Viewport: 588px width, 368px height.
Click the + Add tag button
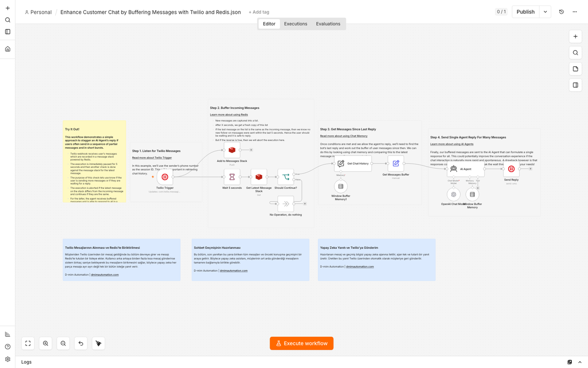click(259, 12)
